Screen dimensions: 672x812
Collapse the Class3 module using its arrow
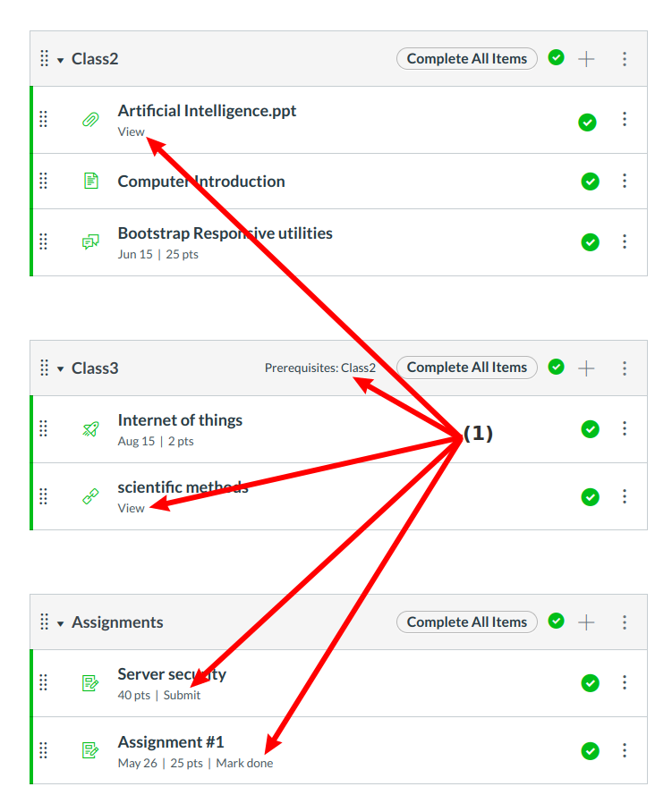(x=60, y=368)
